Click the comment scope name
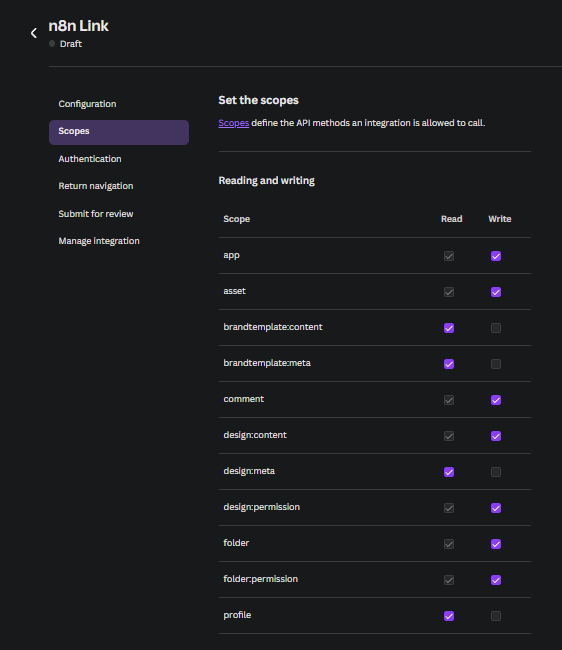 tap(244, 399)
